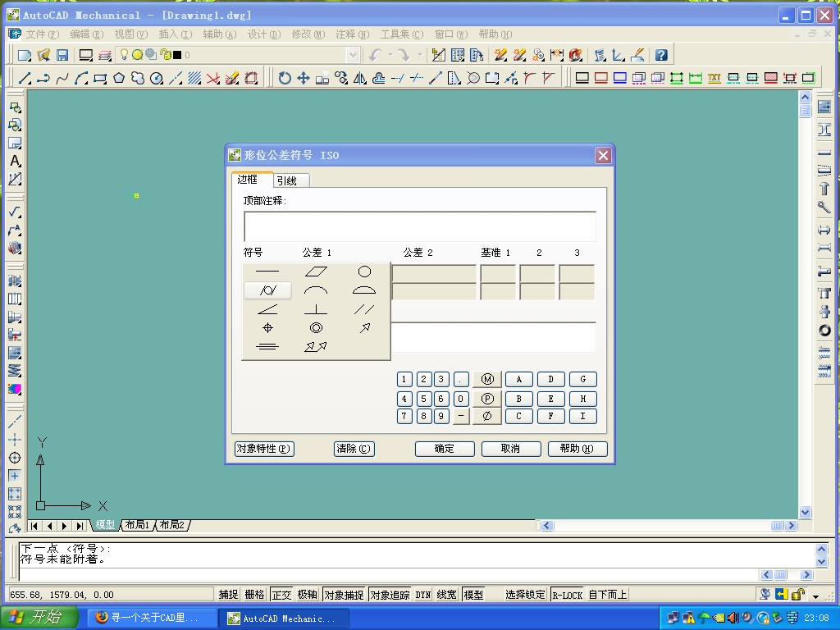This screenshot has width=840, height=630.
Task: Toggle 对象捕捉 object snap in status bar
Action: 344,595
